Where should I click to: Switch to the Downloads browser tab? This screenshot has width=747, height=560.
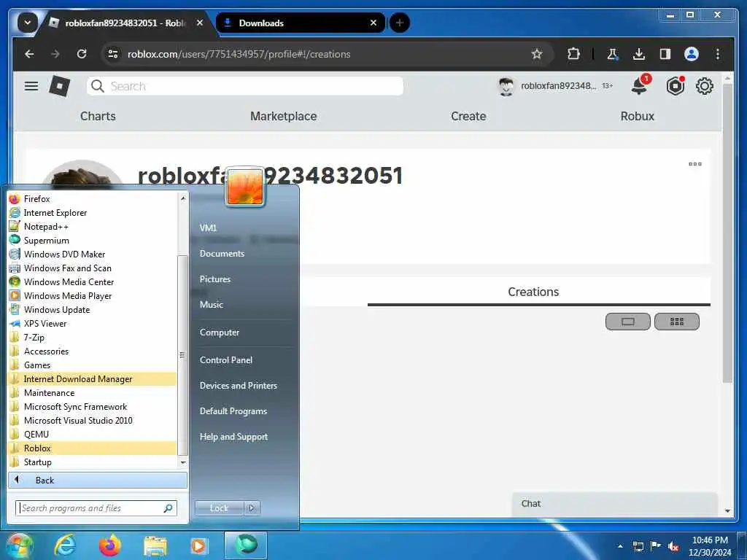pos(301,23)
